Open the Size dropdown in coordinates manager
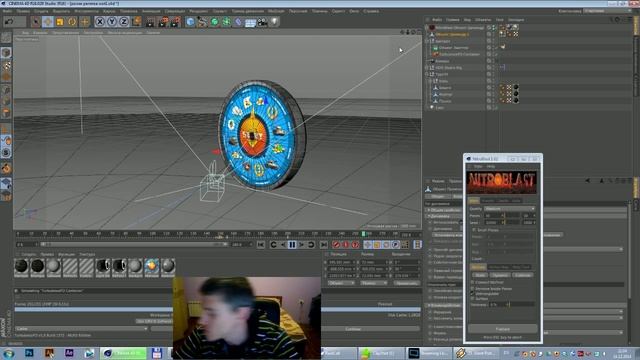 pyautogui.click(x=373, y=283)
